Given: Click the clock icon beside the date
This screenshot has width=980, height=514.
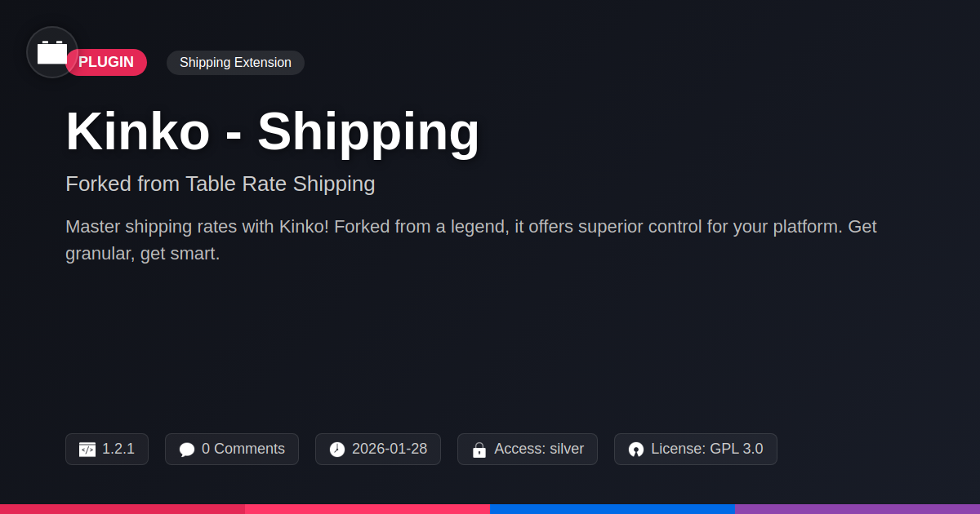Looking at the screenshot, I should pyautogui.click(x=337, y=450).
